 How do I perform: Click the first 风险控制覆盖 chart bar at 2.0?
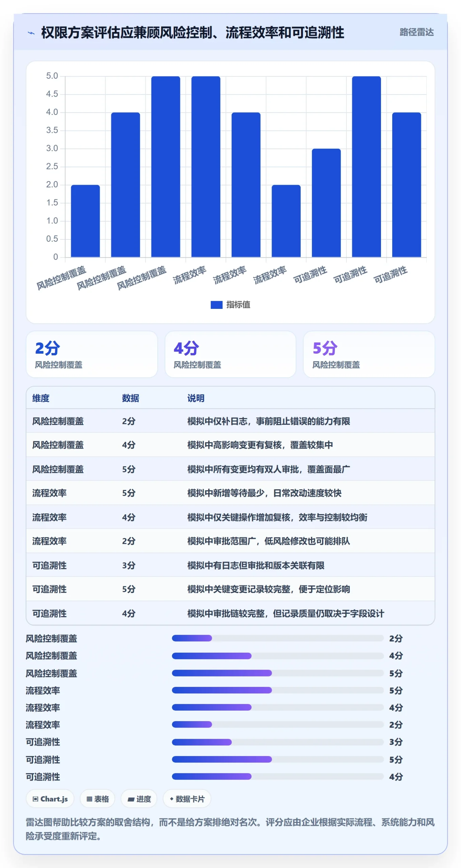(85, 221)
